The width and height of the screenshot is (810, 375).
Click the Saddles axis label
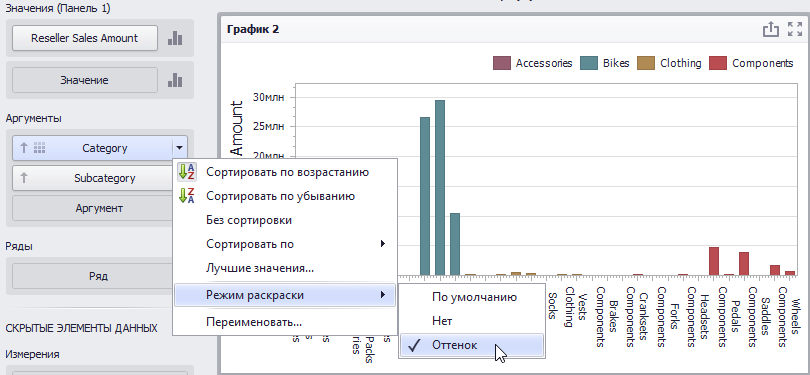766,316
